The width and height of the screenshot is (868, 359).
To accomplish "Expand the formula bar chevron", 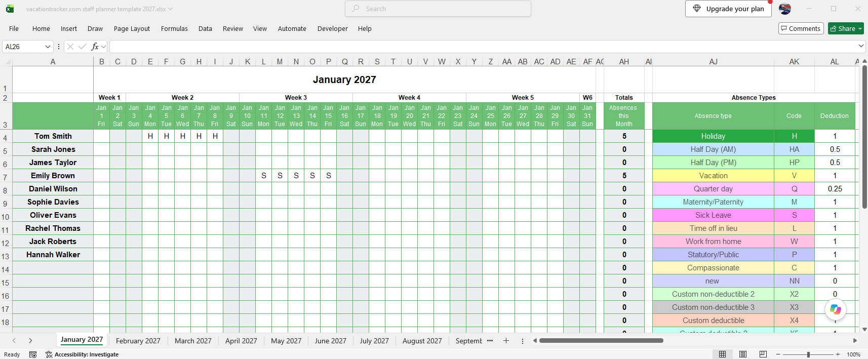I will coord(861,46).
